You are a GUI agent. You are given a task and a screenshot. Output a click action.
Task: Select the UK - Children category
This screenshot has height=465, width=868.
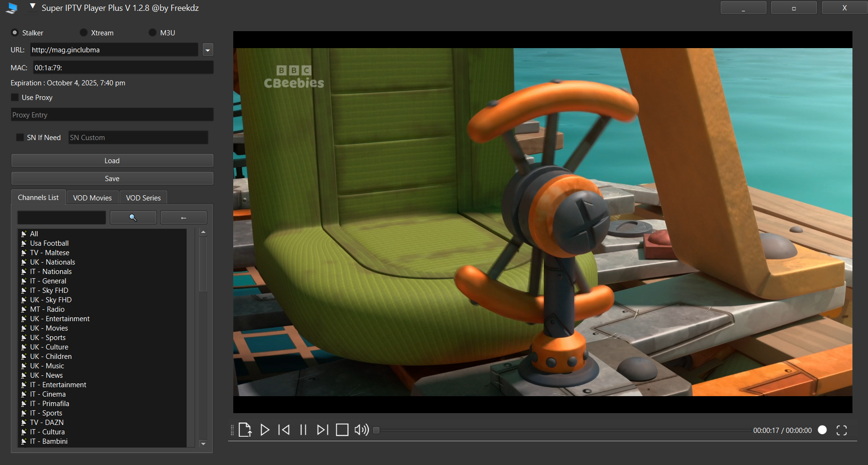coord(102,356)
